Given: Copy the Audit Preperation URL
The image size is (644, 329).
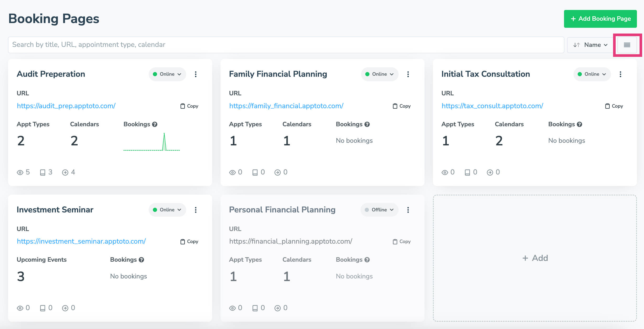Looking at the screenshot, I should tap(189, 106).
